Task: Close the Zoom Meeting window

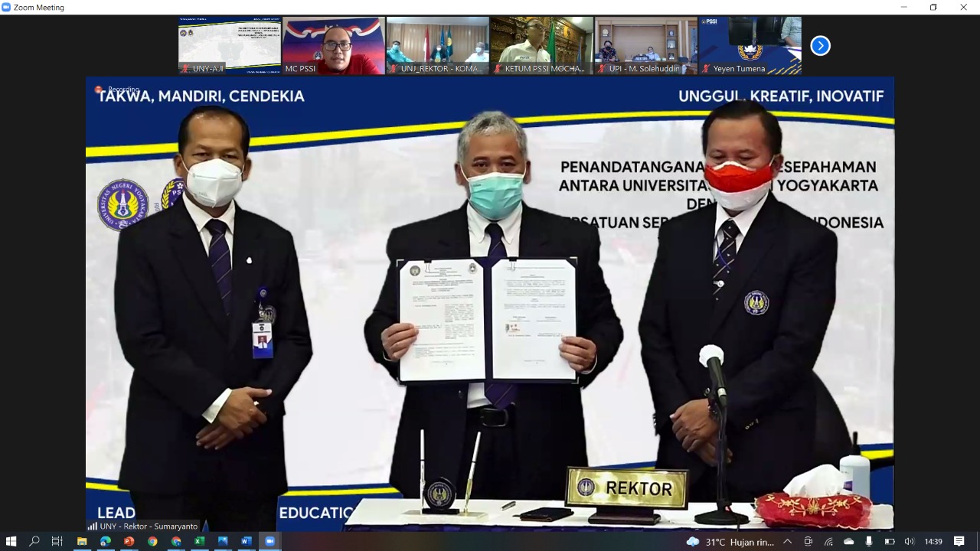Action: click(963, 7)
